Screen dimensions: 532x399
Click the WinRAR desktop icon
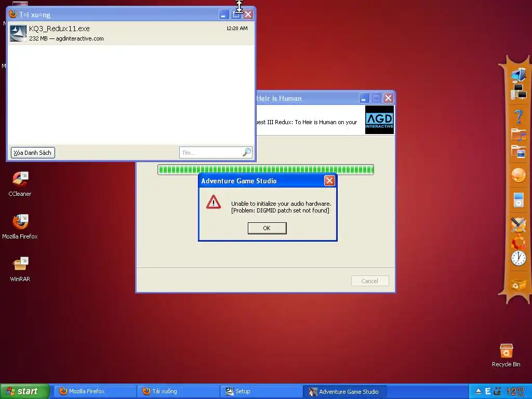20,270
